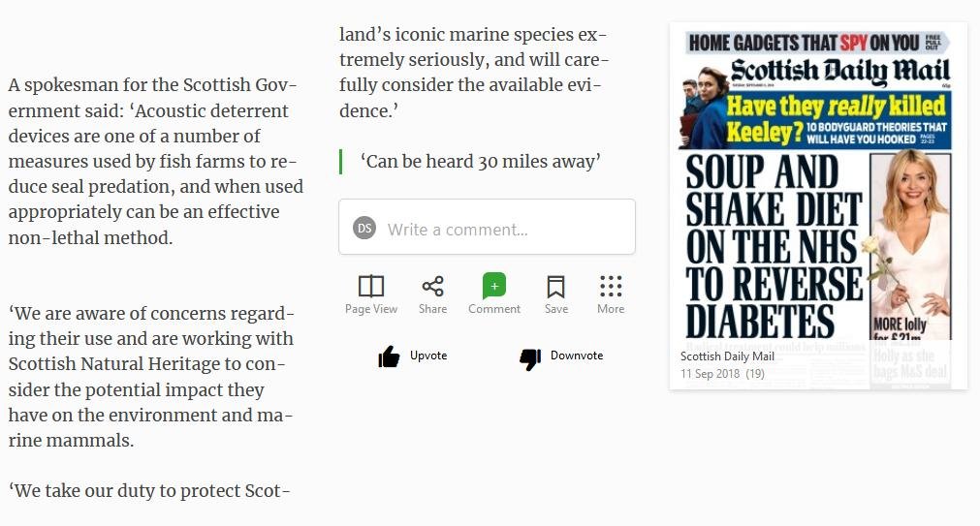The height and width of the screenshot is (526, 980).
Task: Open the Page View icon
Action: (x=370, y=286)
